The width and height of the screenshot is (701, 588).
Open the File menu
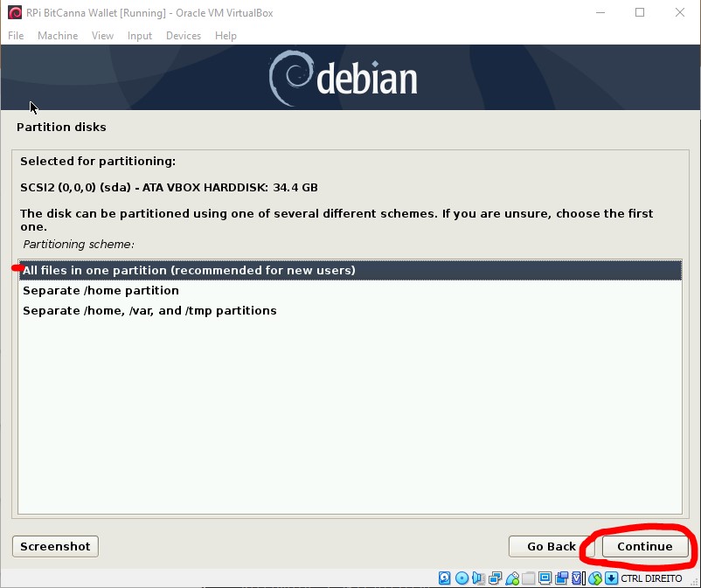tap(16, 36)
